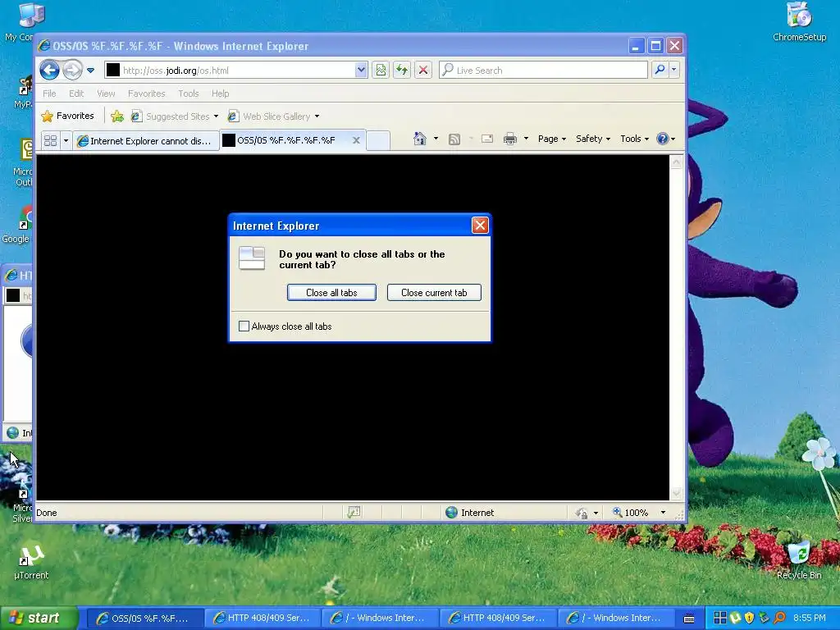This screenshot has width=840, height=630.
Task: Click the security shield tray icon
Action: [x=750, y=619]
